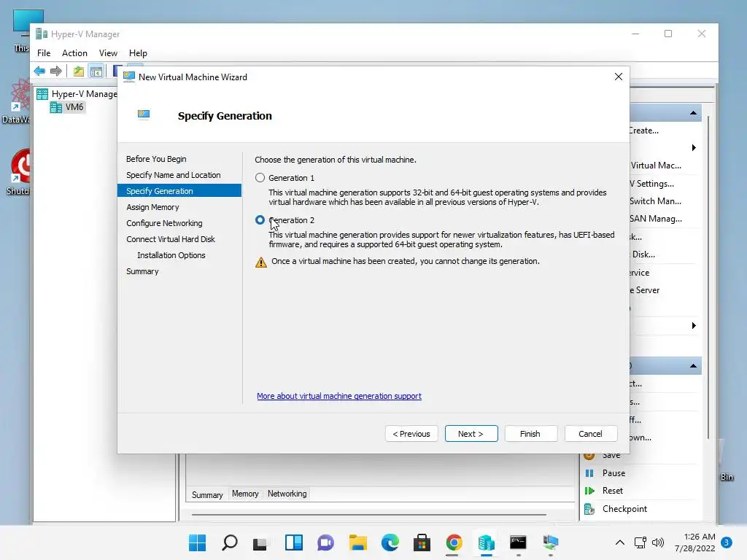Screen dimensions: 747x560
Task: Open the notification count badge
Action: click(x=727, y=542)
